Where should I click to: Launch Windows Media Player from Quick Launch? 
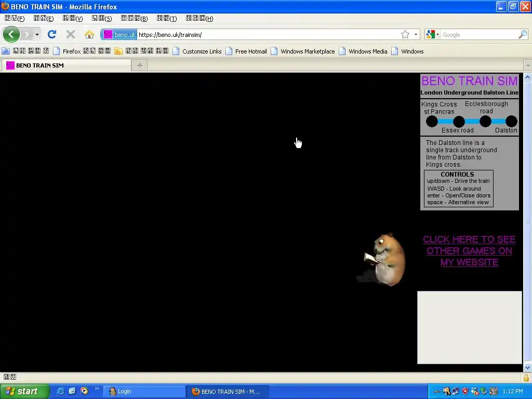84,391
